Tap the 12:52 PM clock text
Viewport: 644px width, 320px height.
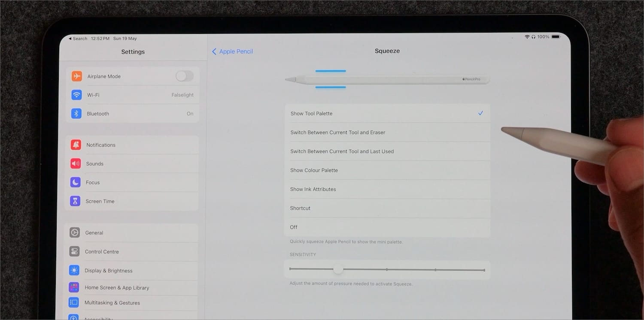[100, 39]
